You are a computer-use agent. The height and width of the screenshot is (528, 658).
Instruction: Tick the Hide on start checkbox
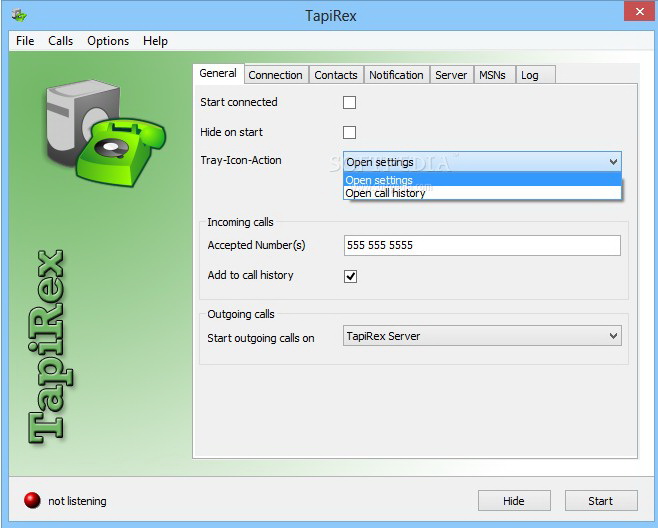point(349,132)
